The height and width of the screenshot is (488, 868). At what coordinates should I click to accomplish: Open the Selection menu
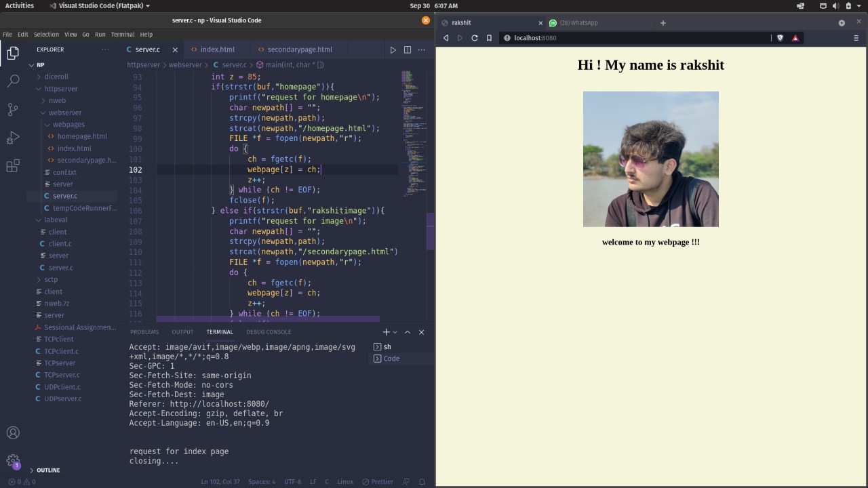(x=46, y=35)
